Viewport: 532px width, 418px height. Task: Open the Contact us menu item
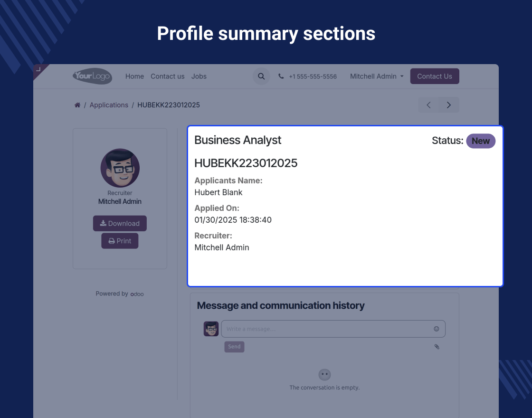coord(168,76)
